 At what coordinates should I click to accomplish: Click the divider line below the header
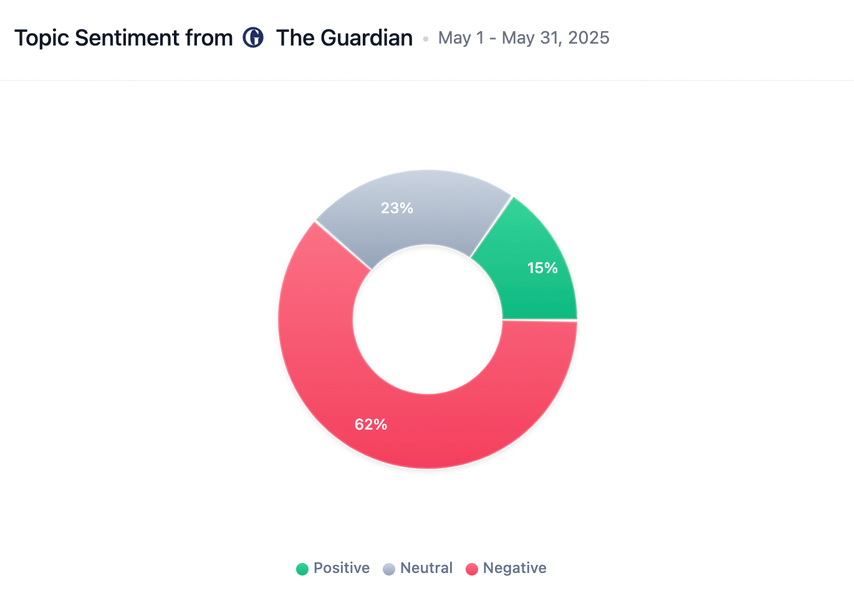point(427,80)
